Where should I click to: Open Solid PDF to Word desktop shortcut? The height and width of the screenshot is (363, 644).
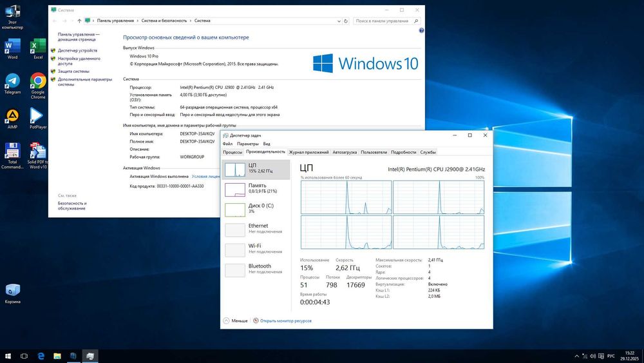(38, 156)
